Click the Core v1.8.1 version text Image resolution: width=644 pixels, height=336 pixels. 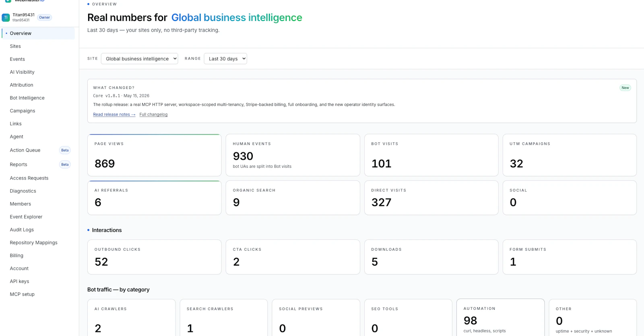[106, 96]
